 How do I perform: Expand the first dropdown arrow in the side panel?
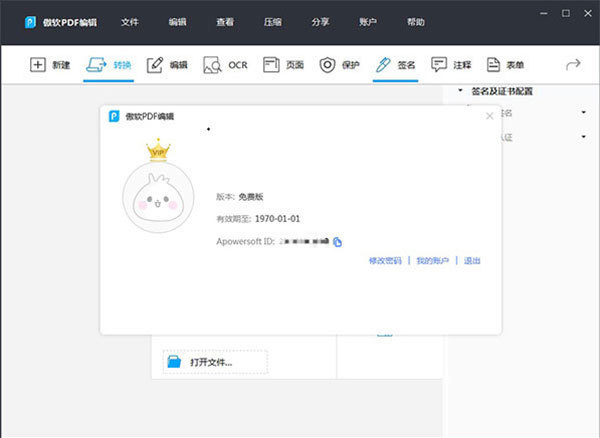tap(584, 112)
